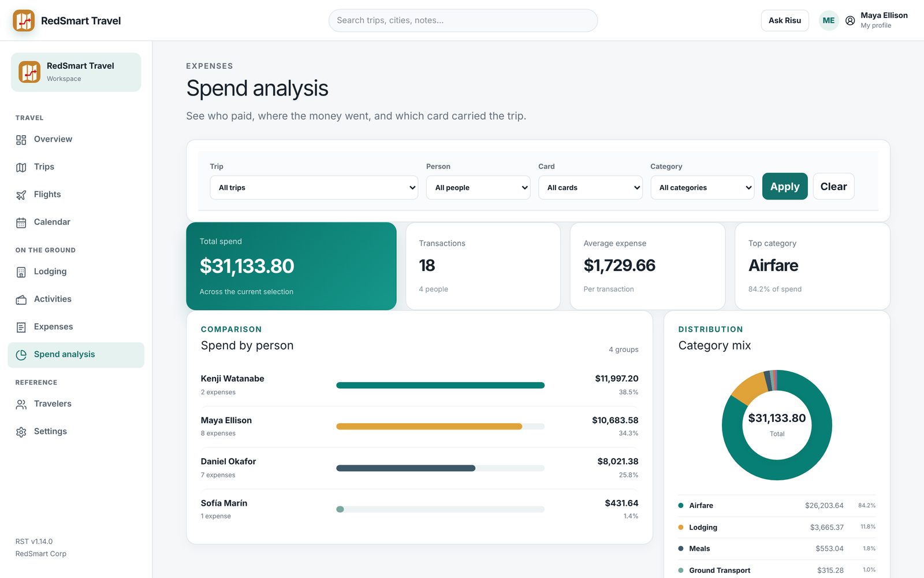Click the Spend analysis pie chart icon
Image resolution: width=924 pixels, height=578 pixels.
point(21,355)
